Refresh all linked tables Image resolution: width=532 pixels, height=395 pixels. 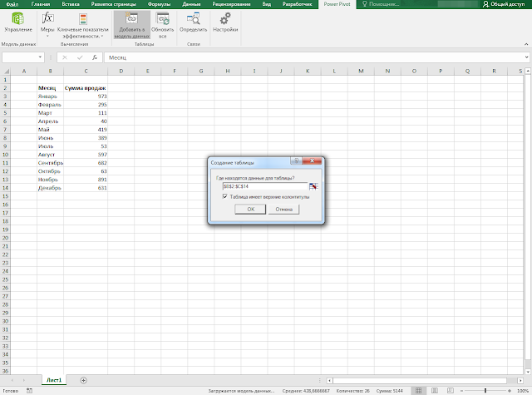163,25
